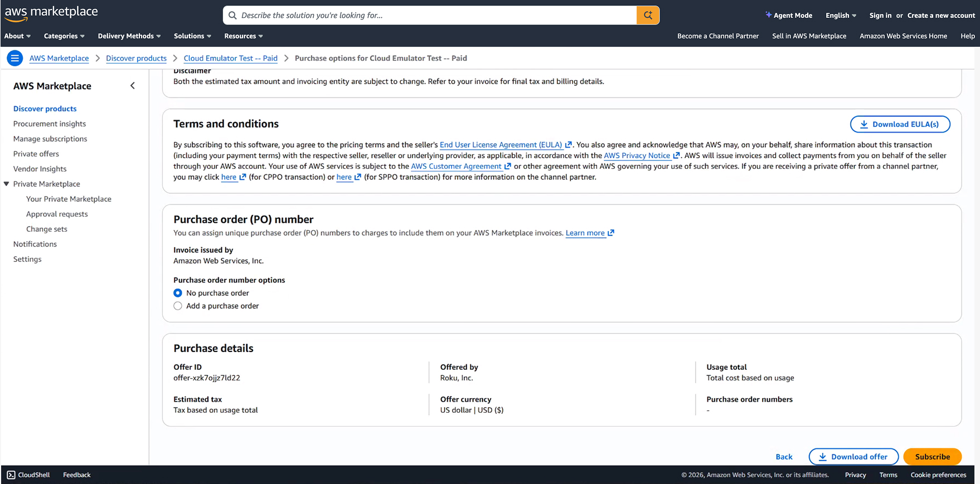The image size is (980, 484).
Task: Click the AWS Marketplace logo
Action: (x=51, y=13)
